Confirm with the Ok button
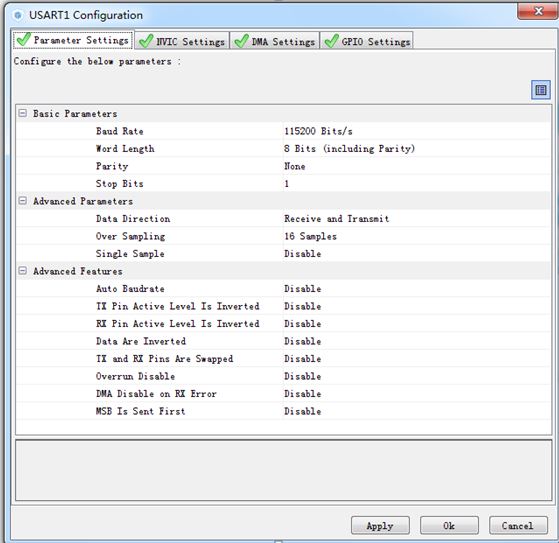Image resolution: width=559 pixels, height=543 pixels. pyautogui.click(x=449, y=526)
